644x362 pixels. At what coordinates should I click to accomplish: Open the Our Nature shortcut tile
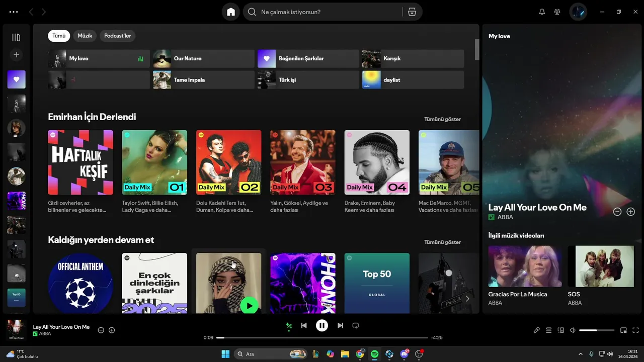pos(204,58)
